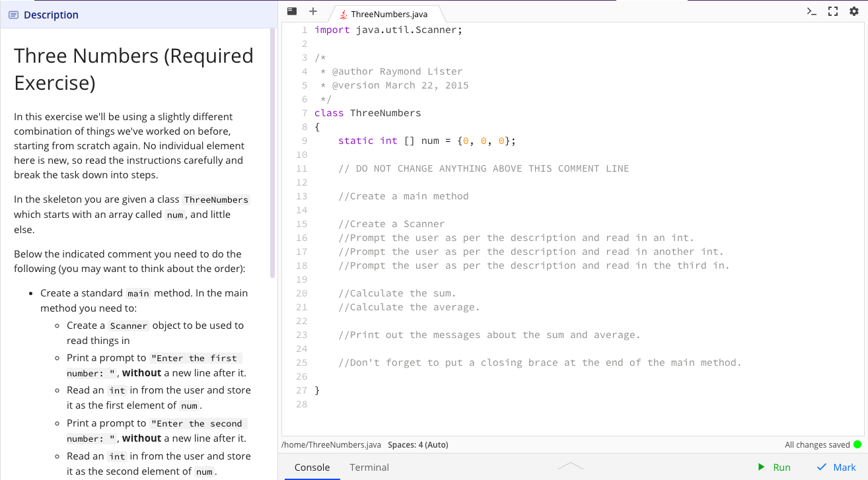Click the scrollbar in the Description panel

tap(271, 153)
